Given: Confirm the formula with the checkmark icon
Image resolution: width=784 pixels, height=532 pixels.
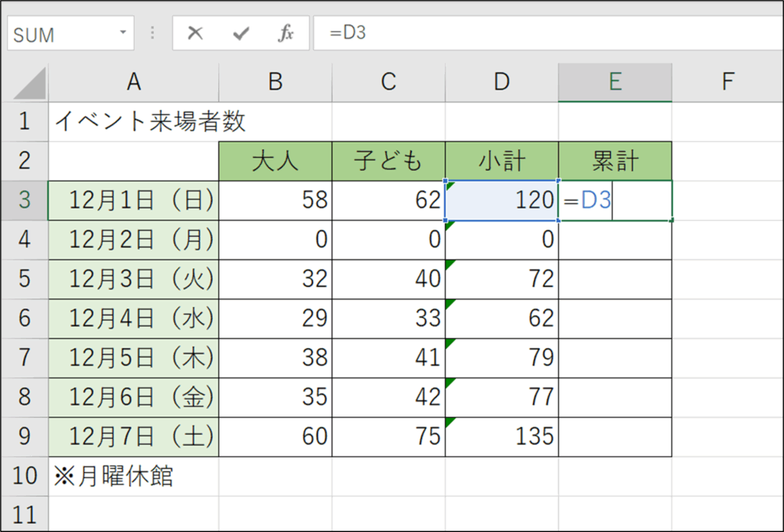Looking at the screenshot, I should pos(241,33).
